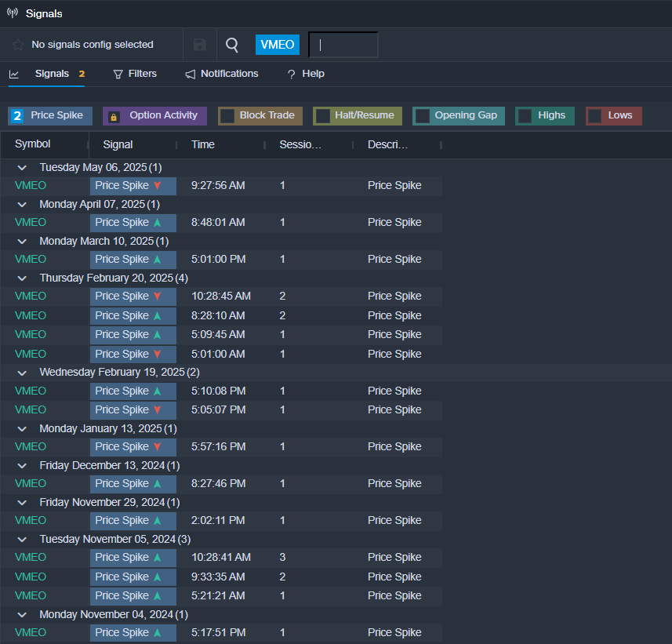
Task: Switch to the Signals tab
Action: coord(52,74)
